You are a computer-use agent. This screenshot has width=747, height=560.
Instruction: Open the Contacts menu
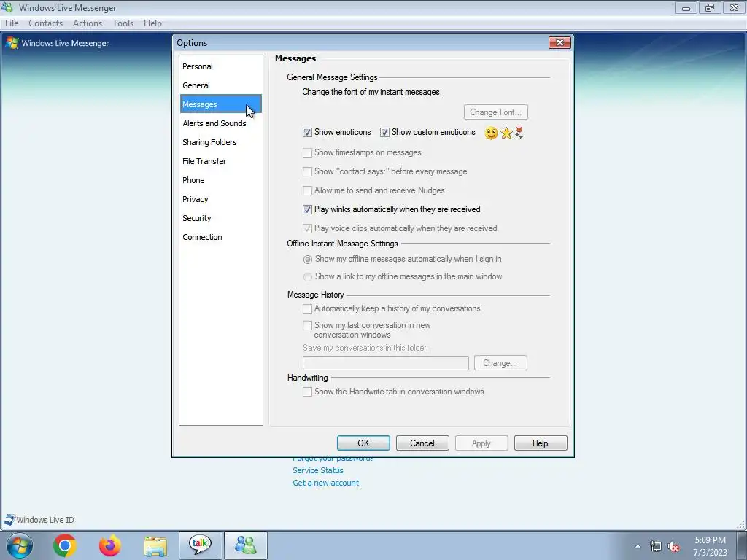46,23
